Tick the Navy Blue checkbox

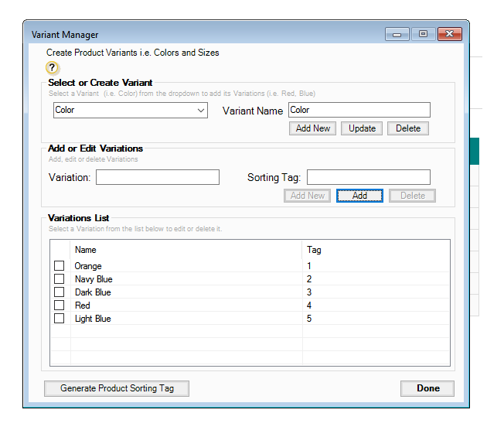(x=60, y=279)
